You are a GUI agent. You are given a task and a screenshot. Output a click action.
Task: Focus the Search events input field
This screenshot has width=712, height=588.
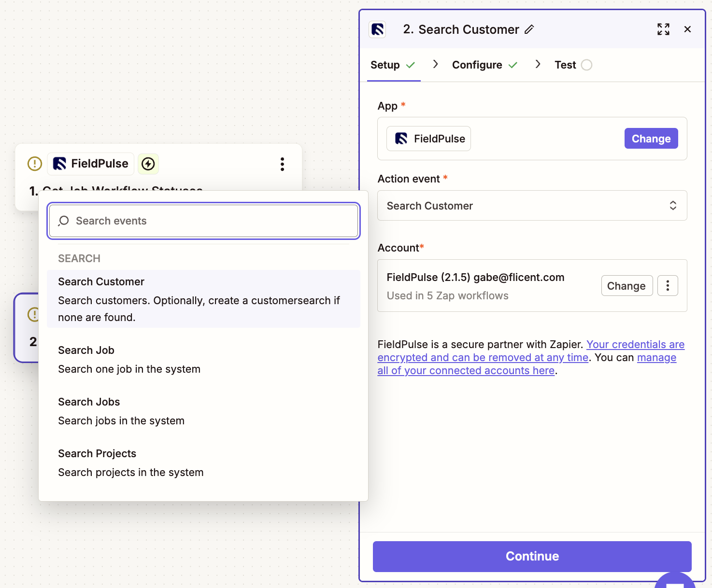[x=203, y=221]
